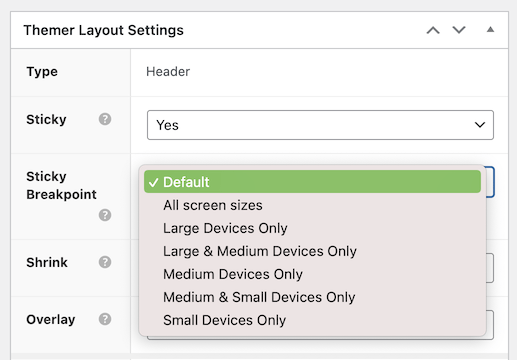Click the Sticky label text
This screenshot has height=360, width=517.
click(46, 119)
